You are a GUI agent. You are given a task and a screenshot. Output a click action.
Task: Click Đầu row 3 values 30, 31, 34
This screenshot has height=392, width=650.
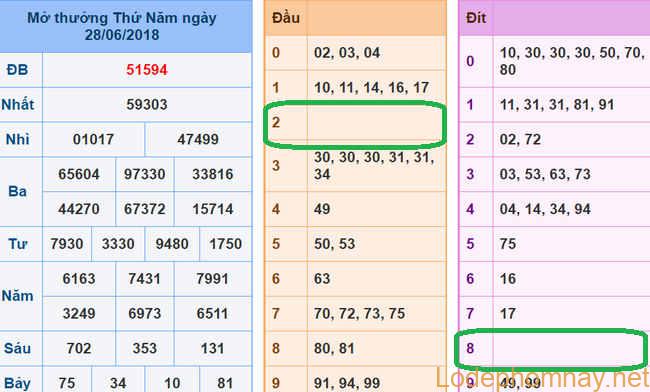point(374,166)
